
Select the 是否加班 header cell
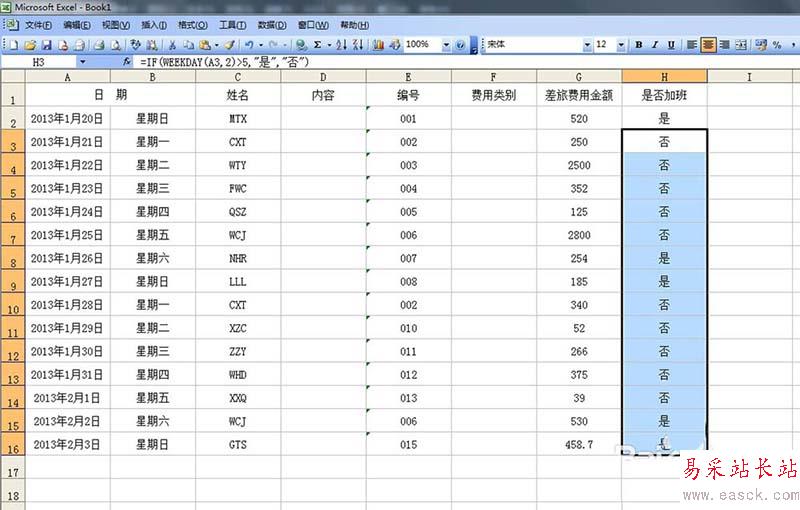pyautogui.click(x=664, y=95)
